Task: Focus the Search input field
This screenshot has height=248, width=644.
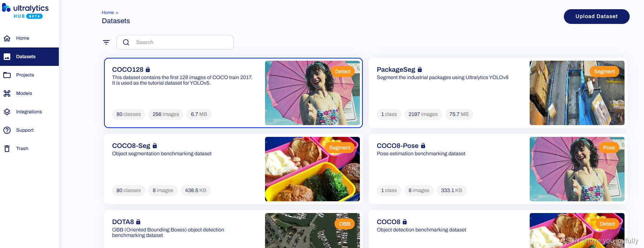Action: [175, 42]
